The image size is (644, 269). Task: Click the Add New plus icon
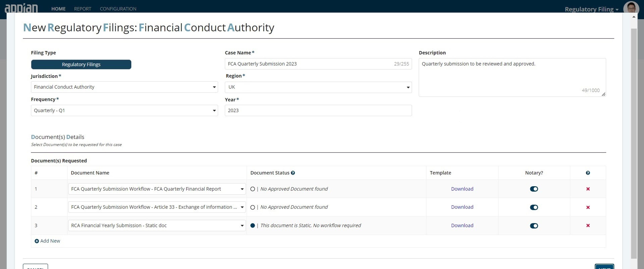coord(37,241)
